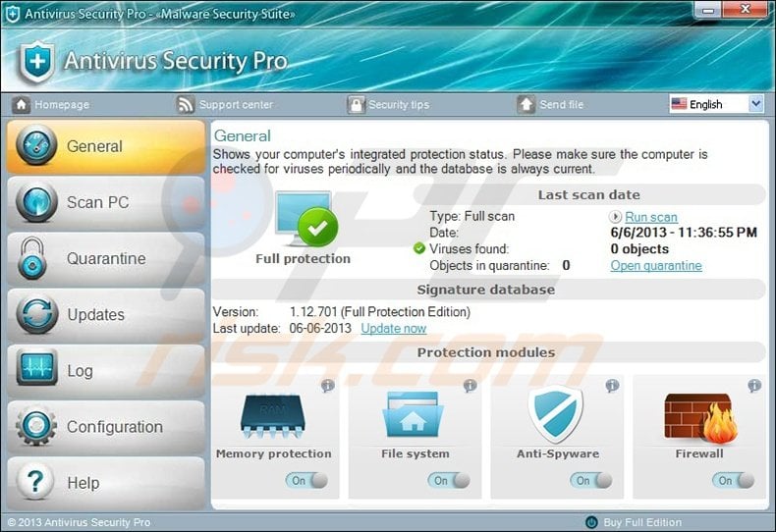
Task: Click info icon on File system card
Action: (x=470, y=385)
